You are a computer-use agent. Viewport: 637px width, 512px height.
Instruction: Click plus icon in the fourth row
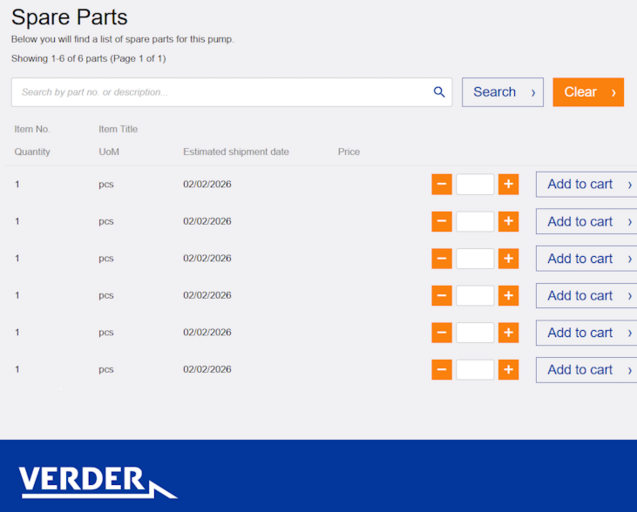508,295
